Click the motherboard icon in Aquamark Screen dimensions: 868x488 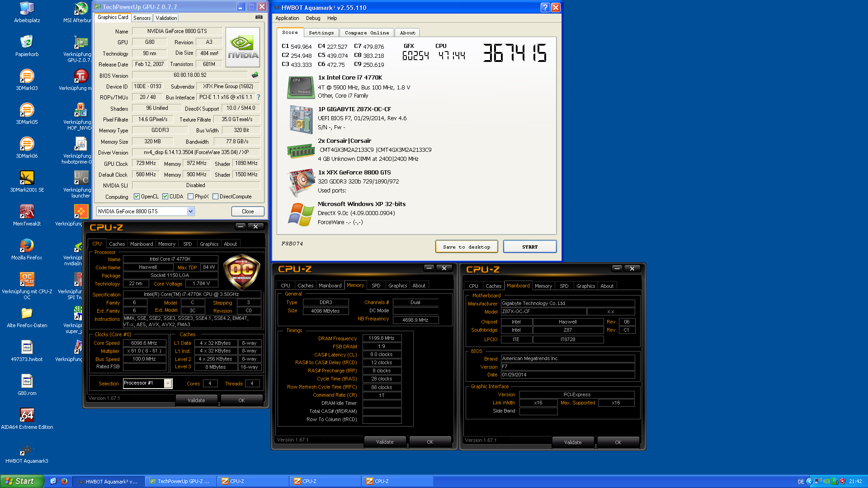click(x=301, y=119)
